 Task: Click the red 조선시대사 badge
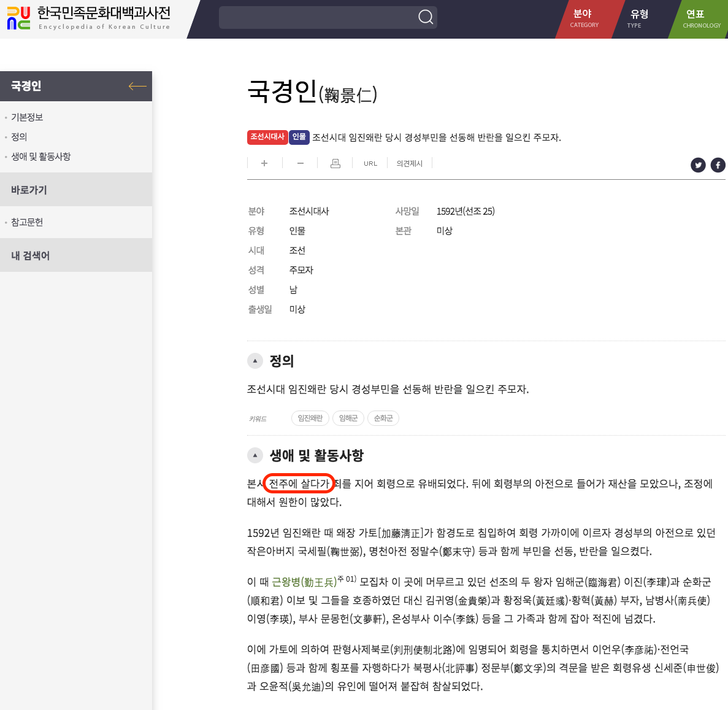pos(267,137)
